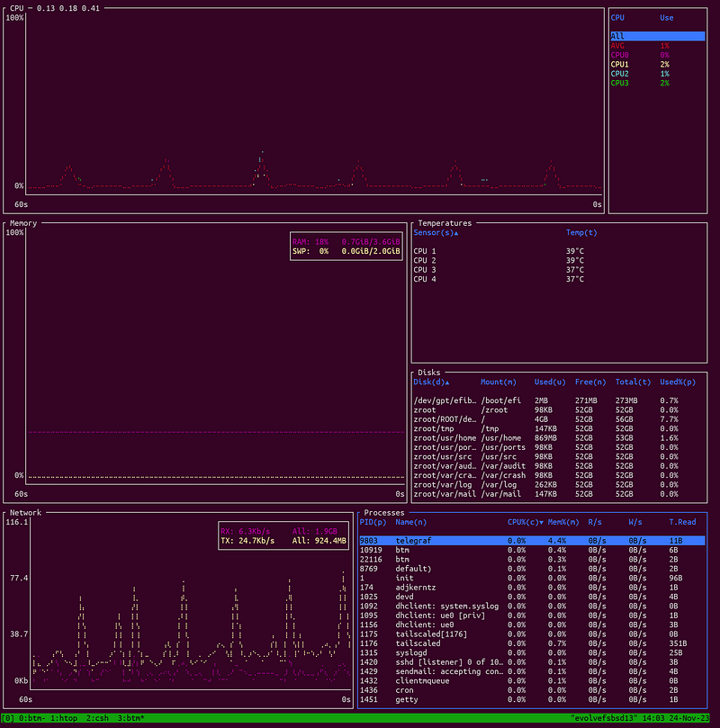
Task: Switch to tmux window 0:btm
Action: tap(31, 718)
